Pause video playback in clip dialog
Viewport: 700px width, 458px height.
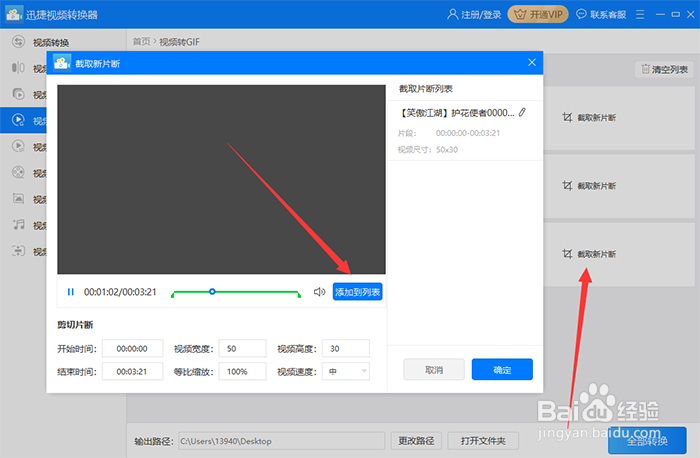pos(71,292)
